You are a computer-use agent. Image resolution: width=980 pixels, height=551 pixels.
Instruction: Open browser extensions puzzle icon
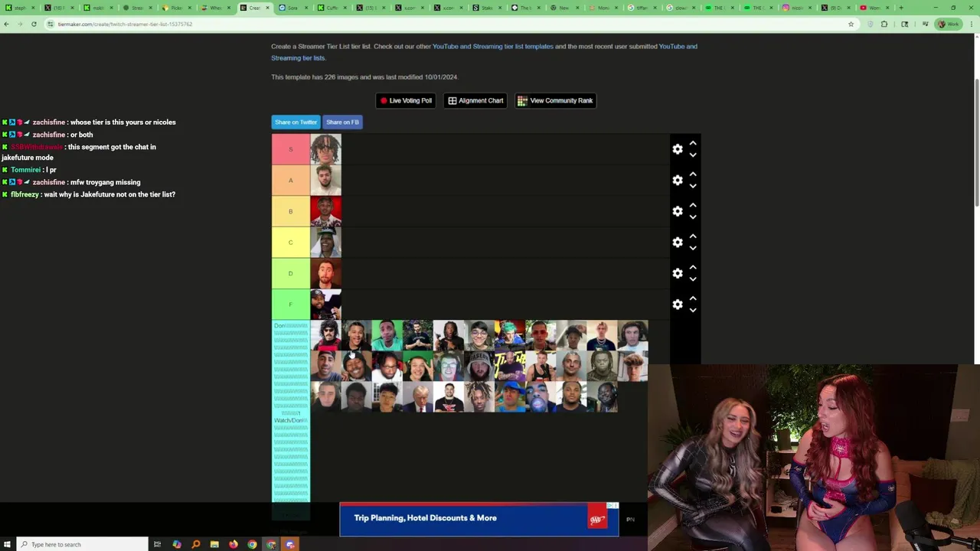tap(884, 24)
